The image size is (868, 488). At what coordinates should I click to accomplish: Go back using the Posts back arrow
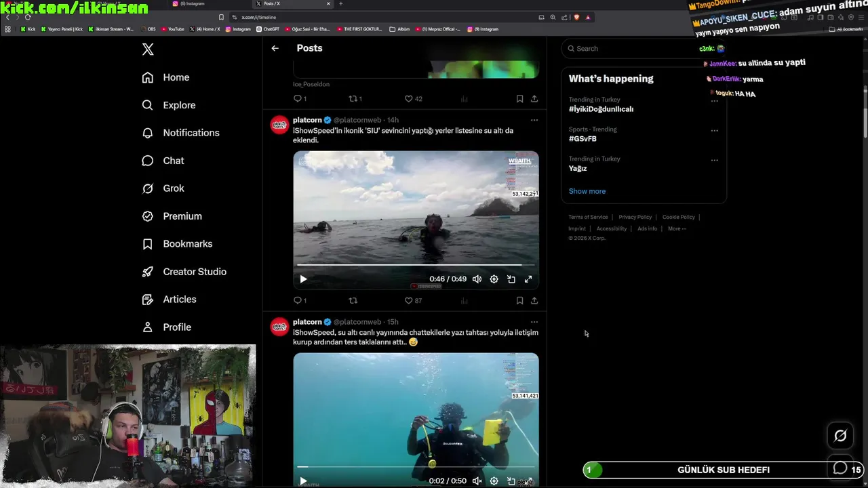(275, 48)
